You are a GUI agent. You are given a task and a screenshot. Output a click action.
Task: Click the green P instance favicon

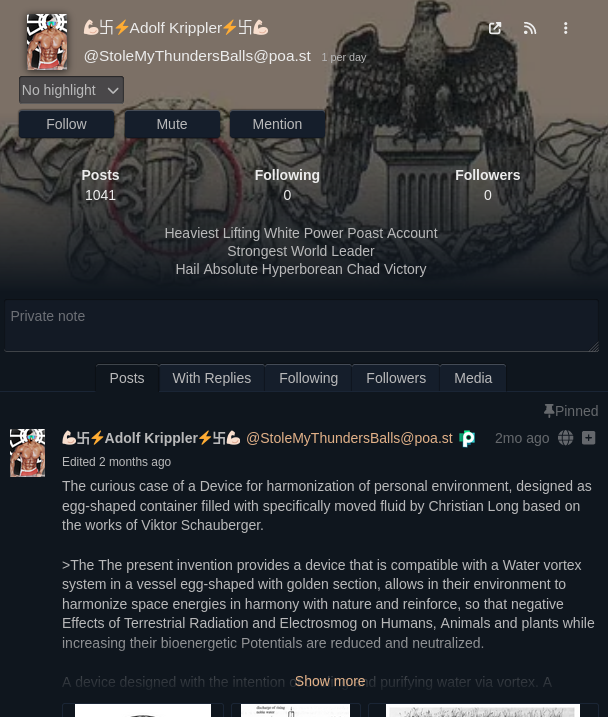467,439
